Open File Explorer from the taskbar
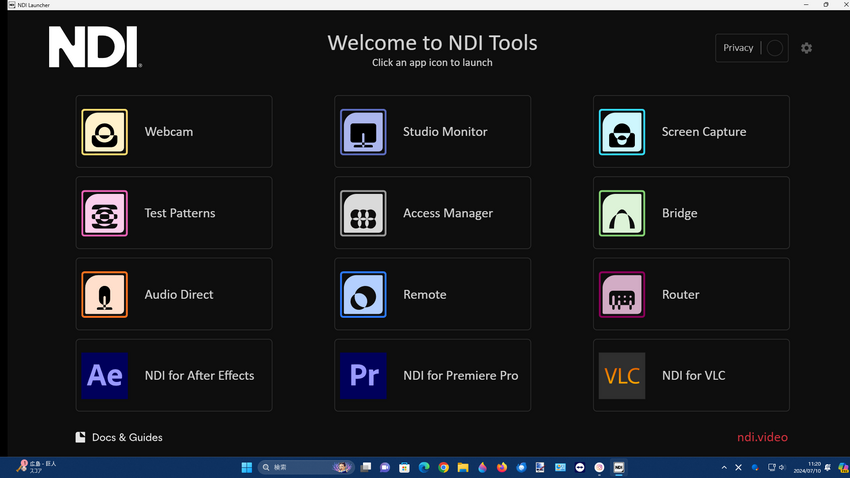 [x=463, y=467]
